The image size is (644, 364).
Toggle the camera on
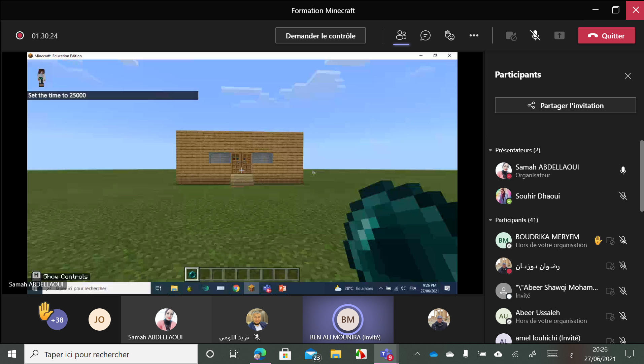point(511,36)
